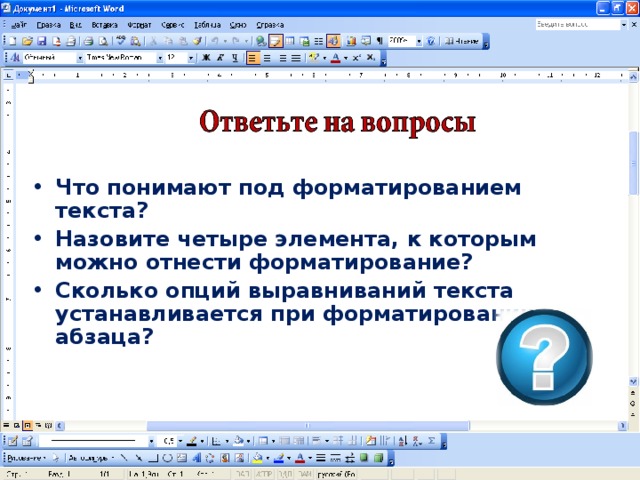Open the zoom percentage dropdown

pos(419,41)
